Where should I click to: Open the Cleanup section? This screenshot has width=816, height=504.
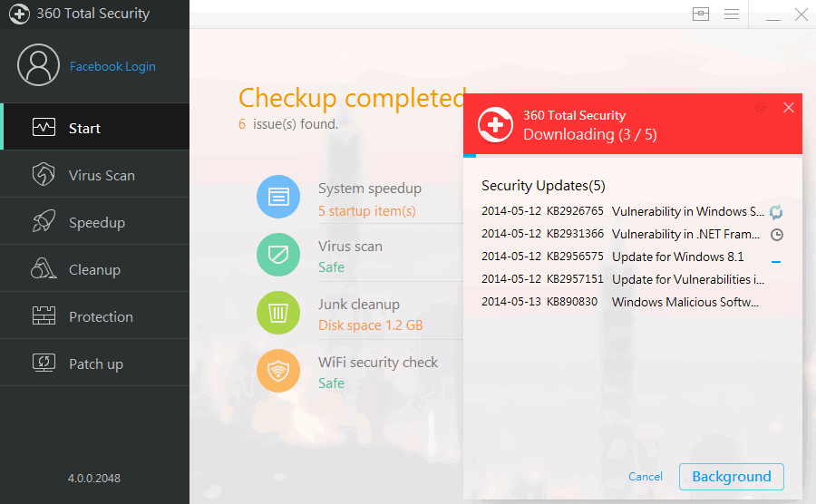click(x=94, y=268)
